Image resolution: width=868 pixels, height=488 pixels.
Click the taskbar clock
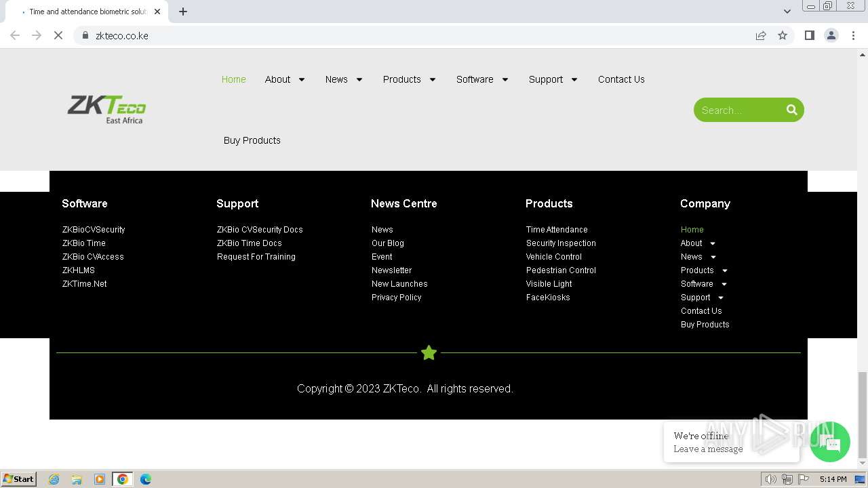point(833,479)
